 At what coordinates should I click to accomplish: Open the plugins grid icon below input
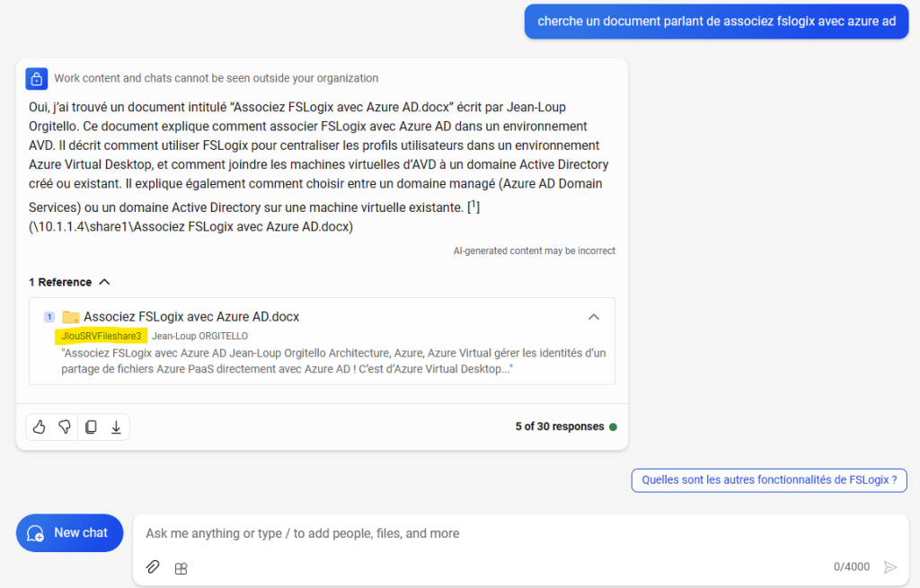pyautogui.click(x=181, y=567)
